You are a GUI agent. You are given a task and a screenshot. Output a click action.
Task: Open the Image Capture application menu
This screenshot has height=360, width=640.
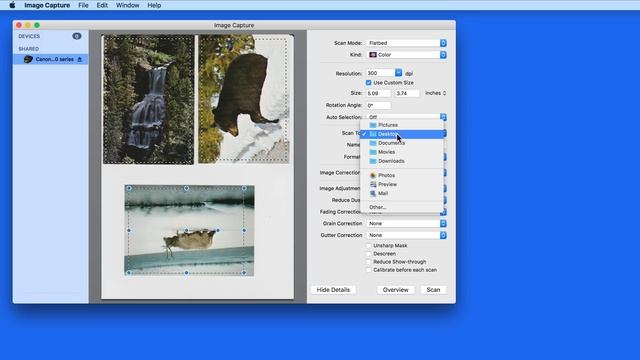[47, 5]
